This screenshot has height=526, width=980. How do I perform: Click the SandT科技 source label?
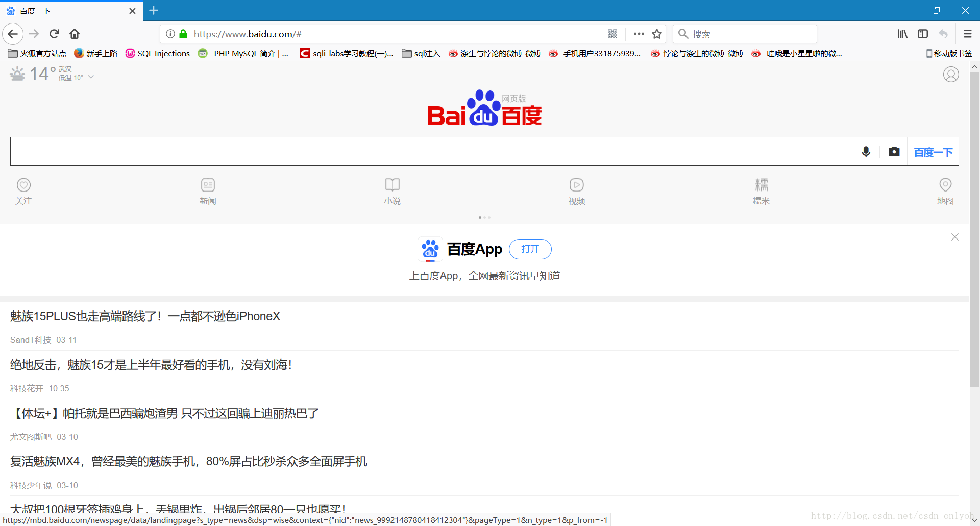tap(31, 340)
